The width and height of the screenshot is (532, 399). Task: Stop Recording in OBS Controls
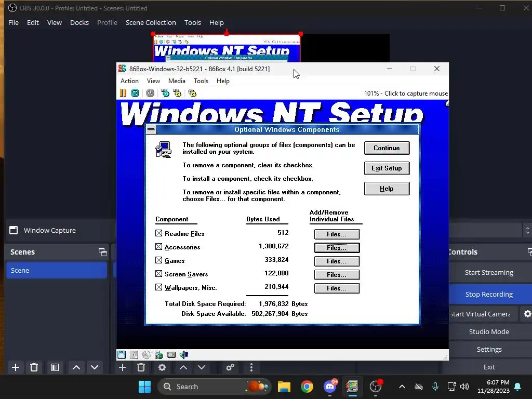click(489, 294)
